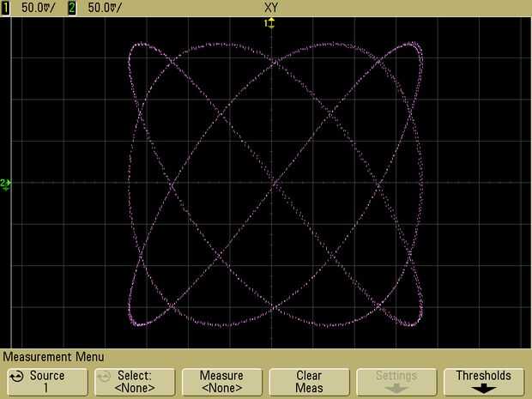Click channel 1 indicator in status bar
The width and height of the screenshot is (532, 399).
tap(5, 8)
